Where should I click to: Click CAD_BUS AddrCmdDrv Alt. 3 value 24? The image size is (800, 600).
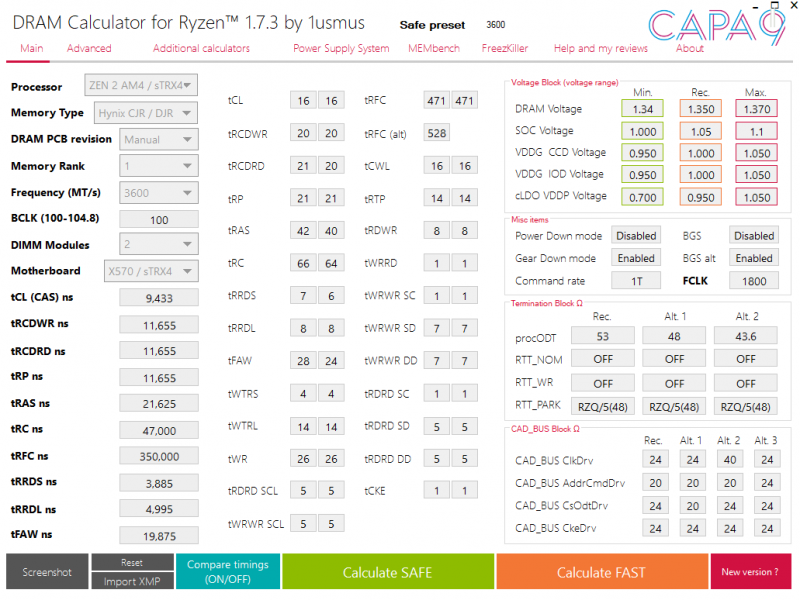pyautogui.click(x=767, y=483)
